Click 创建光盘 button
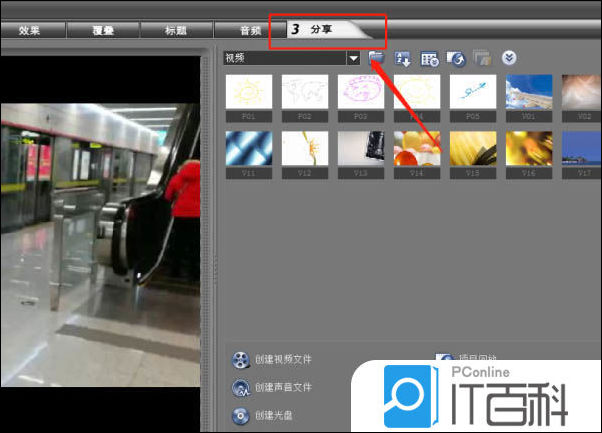This screenshot has width=602, height=433. tap(262, 416)
